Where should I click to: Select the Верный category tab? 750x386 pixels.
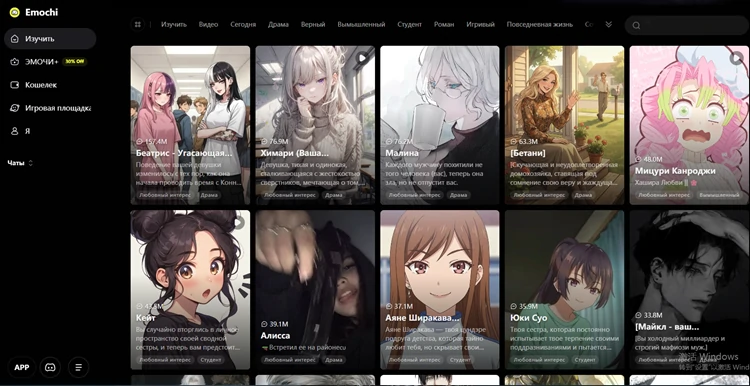click(x=313, y=24)
